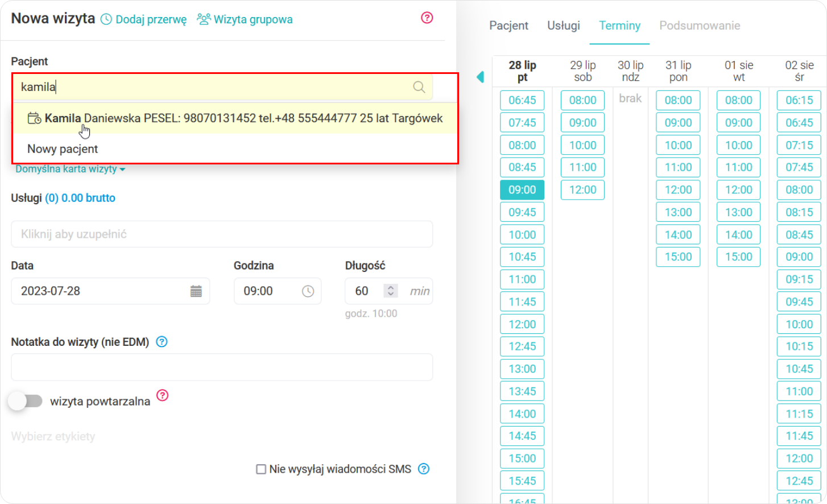Screen dimensions: 827x504
Task: Click the Kliknij aby uzupełnić services field
Action: coord(222,234)
